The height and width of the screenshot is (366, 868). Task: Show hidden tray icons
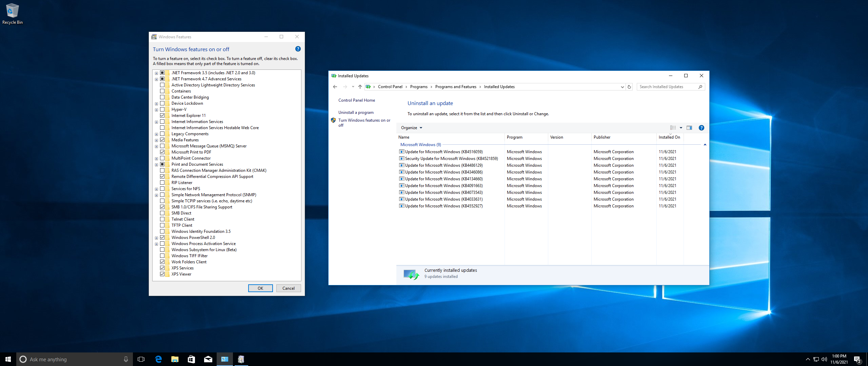(808, 359)
